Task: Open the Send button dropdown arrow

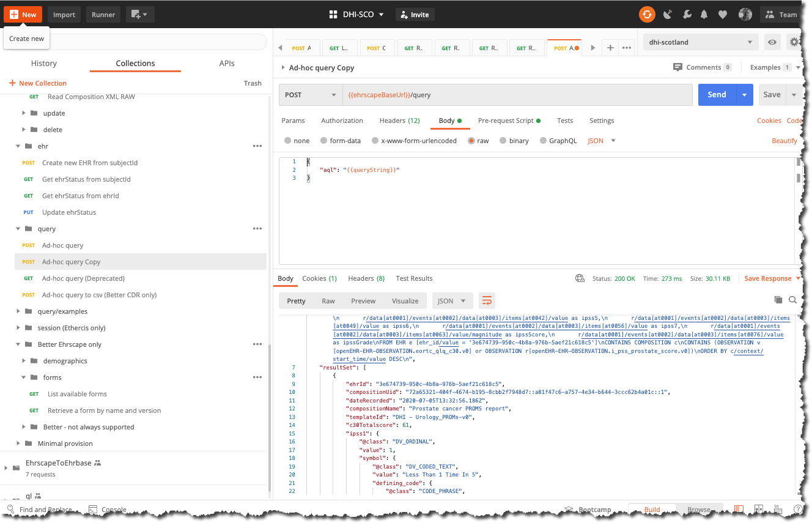Action: coord(744,95)
